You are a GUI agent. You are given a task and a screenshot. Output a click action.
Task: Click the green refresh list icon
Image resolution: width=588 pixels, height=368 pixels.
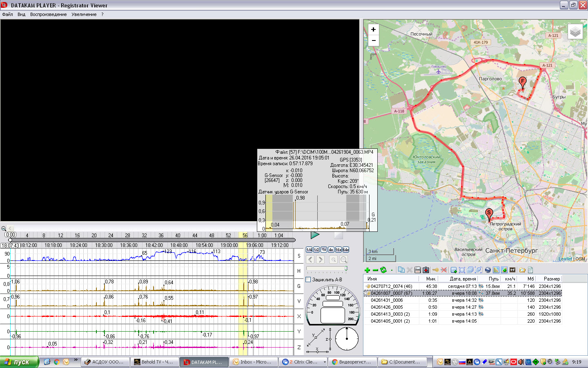click(x=383, y=270)
